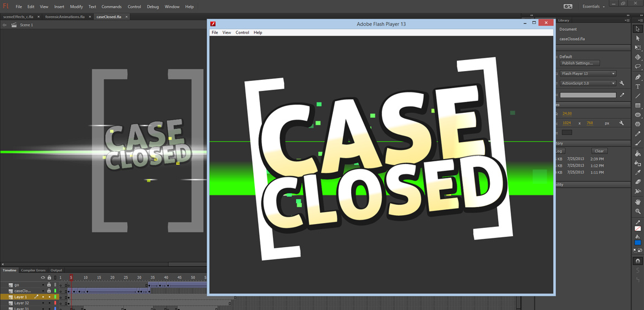
Task: Unlock the go layer
Action: pos(49,285)
